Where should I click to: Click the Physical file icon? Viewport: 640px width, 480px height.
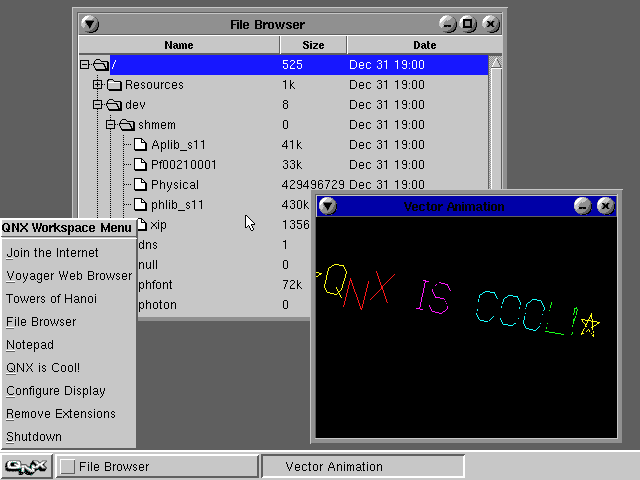click(x=140, y=184)
